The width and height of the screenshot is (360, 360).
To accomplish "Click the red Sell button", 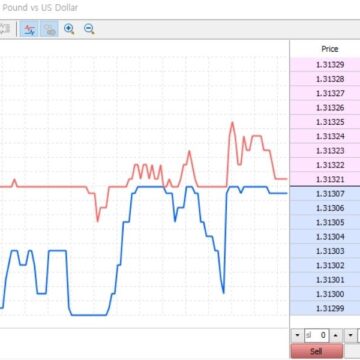I will 317,351.
